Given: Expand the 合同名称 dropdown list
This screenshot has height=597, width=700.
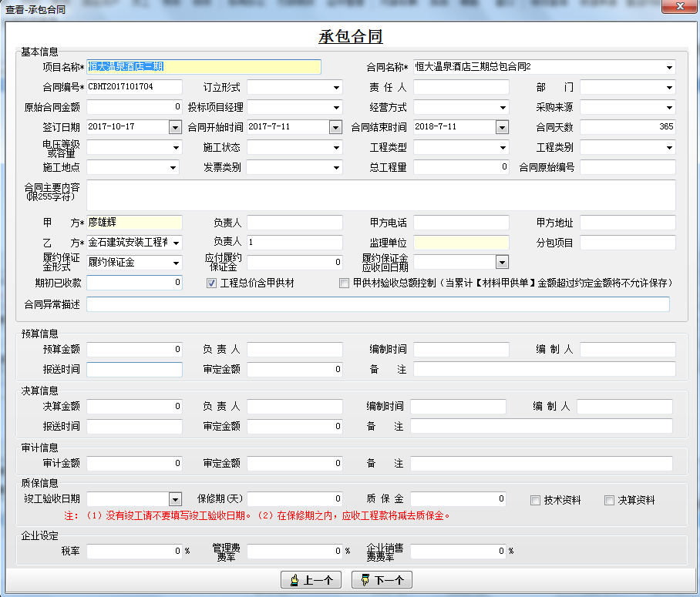Looking at the screenshot, I should coord(668,67).
